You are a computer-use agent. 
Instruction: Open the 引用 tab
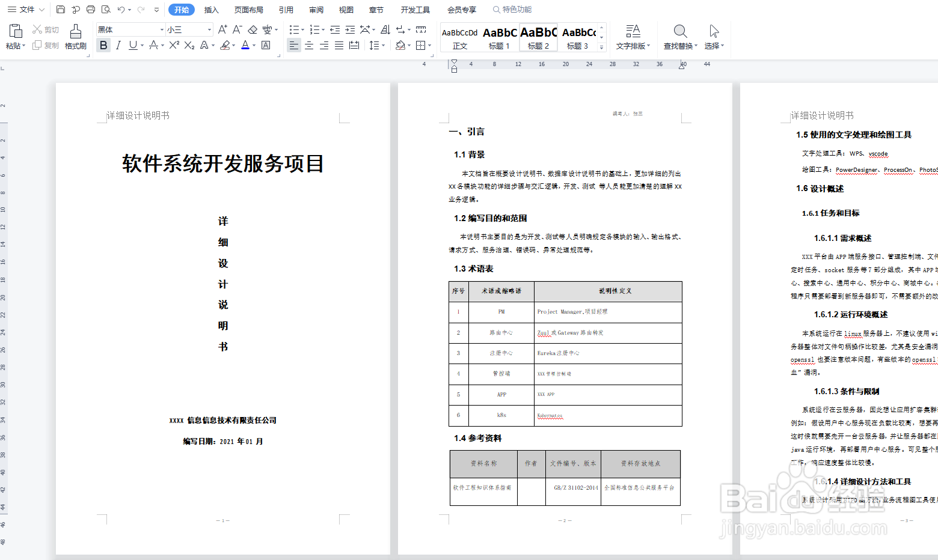tap(286, 10)
